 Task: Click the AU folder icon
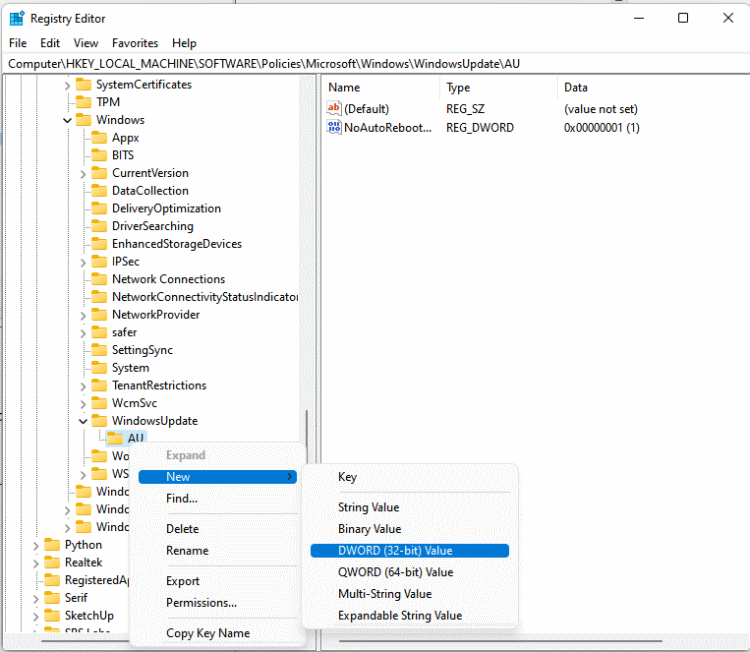pos(115,438)
